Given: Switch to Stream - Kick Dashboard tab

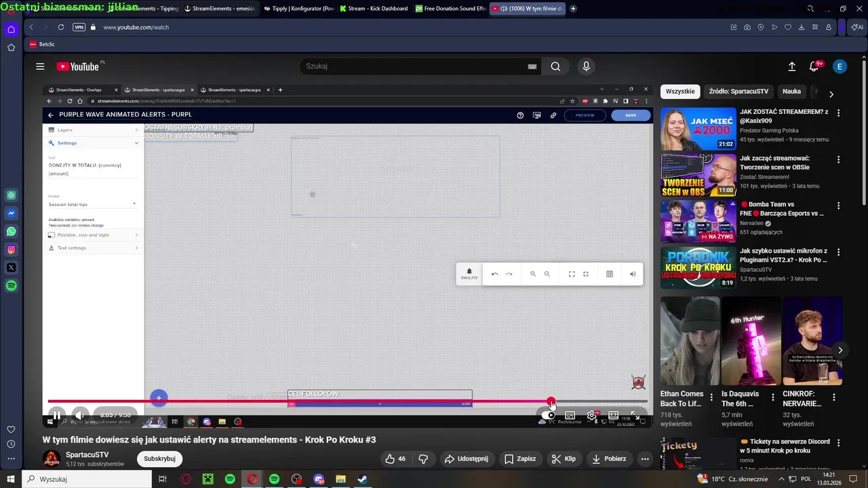Looking at the screenshot, I should (x=374, y=9).
